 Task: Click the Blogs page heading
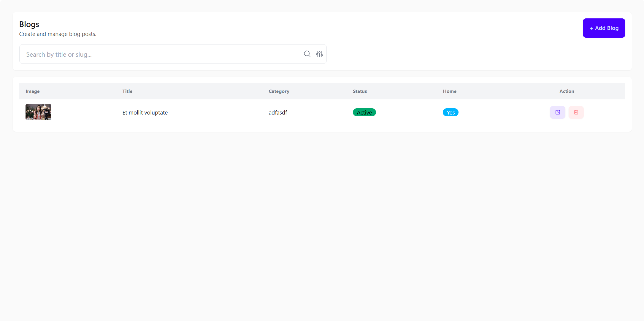pyautogui.click(x=29, y=24)
